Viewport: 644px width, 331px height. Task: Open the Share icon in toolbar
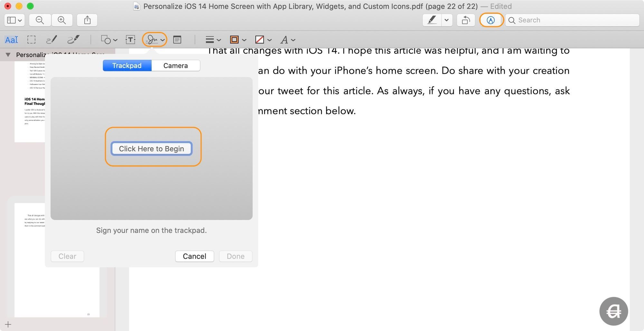[x=87, y=20]
